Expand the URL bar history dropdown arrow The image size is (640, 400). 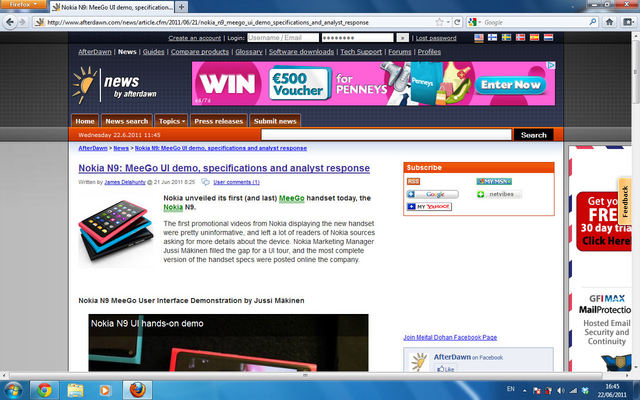448,22
